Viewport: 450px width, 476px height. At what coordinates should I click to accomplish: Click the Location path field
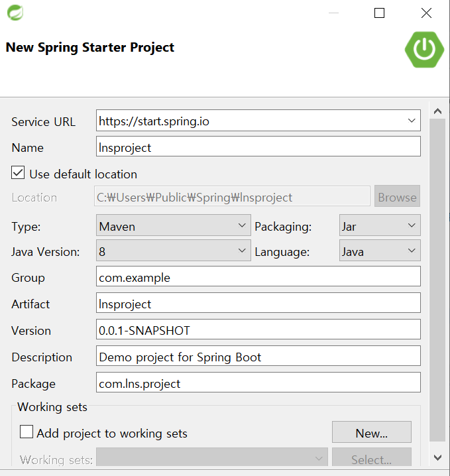coord(232,196)
